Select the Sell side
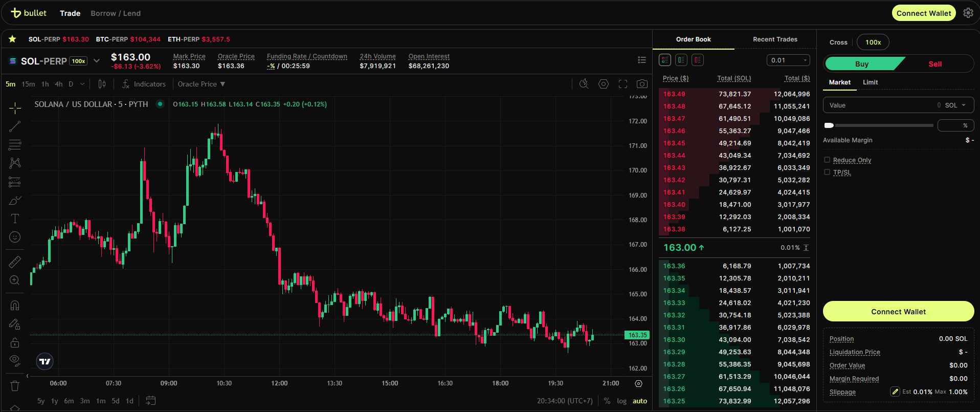Screen dimensions: 980x412 coord(935,63)
